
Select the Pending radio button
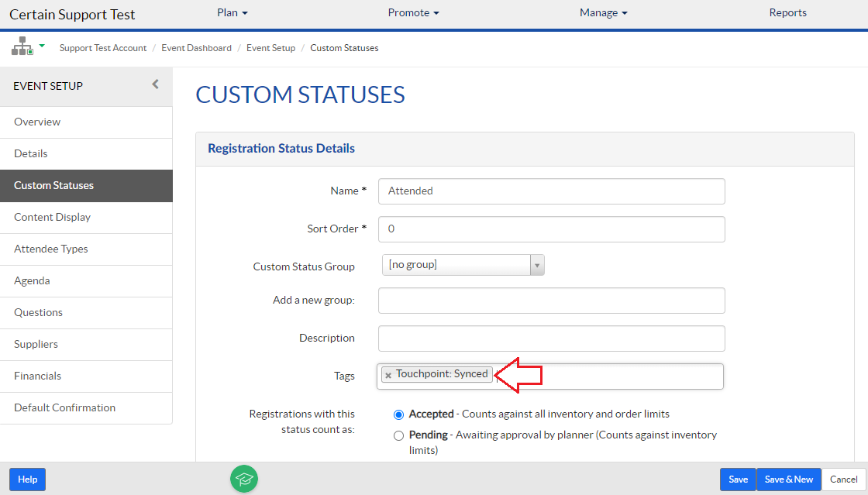(x=398, y=436)
